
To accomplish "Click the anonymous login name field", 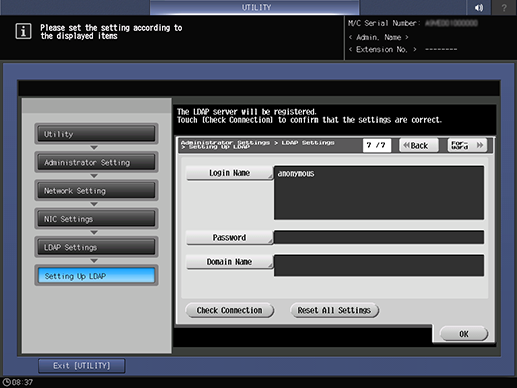I will pos(379,193).
